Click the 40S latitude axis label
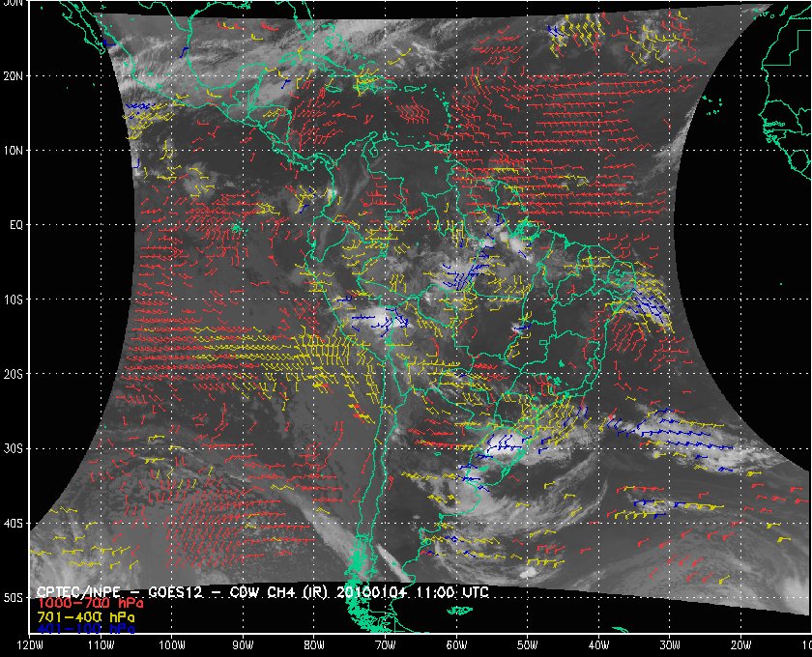This screenshot has height=657, width=812. [13, 524]
